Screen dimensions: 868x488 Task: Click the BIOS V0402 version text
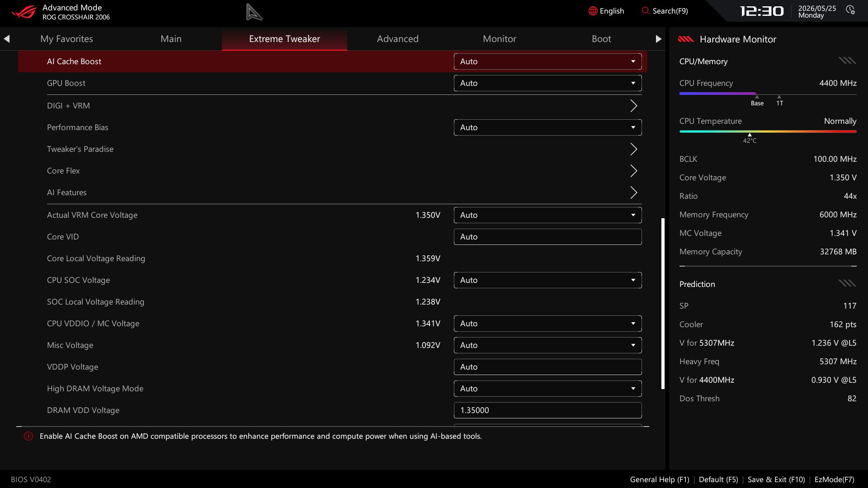(31, 479)
